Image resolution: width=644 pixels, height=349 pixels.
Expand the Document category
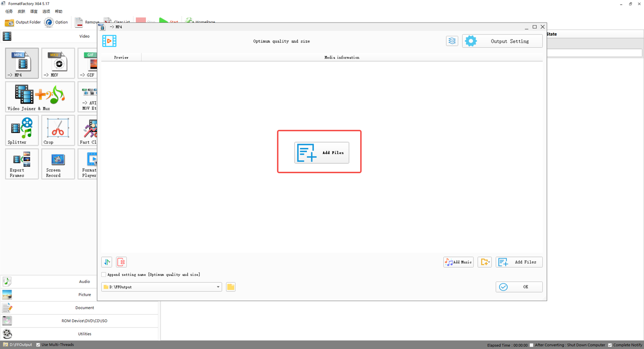click(79, 308)
